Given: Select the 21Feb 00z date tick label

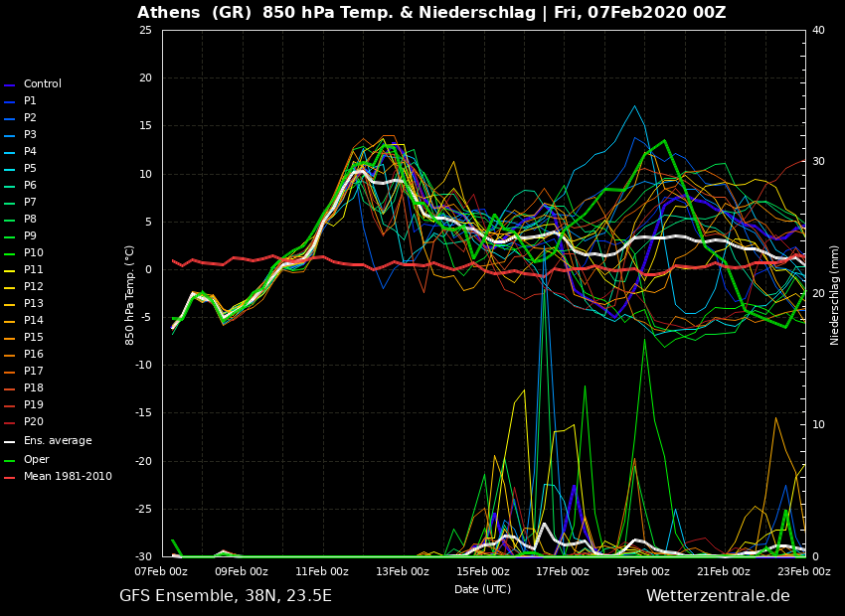Looking at the screenshot, I should pos(724,572).
